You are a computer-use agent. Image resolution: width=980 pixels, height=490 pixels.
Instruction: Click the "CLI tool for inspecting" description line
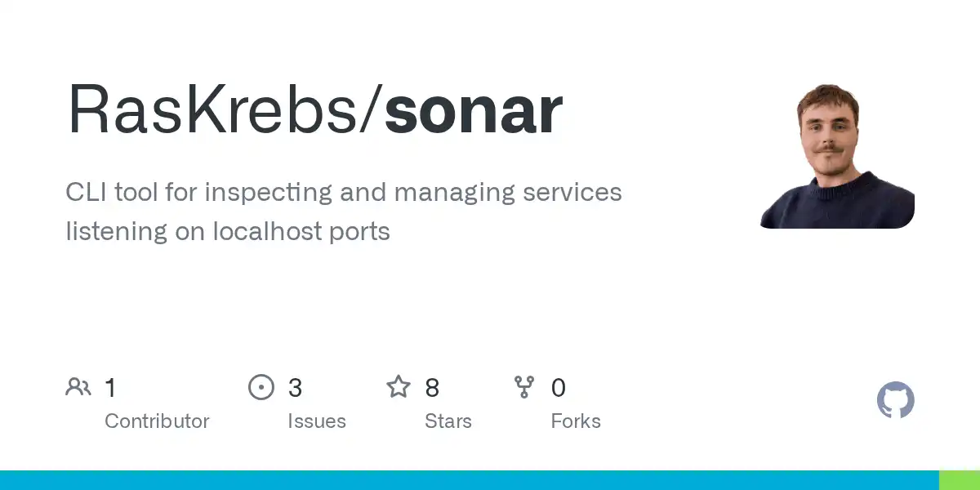coord(344,193)
